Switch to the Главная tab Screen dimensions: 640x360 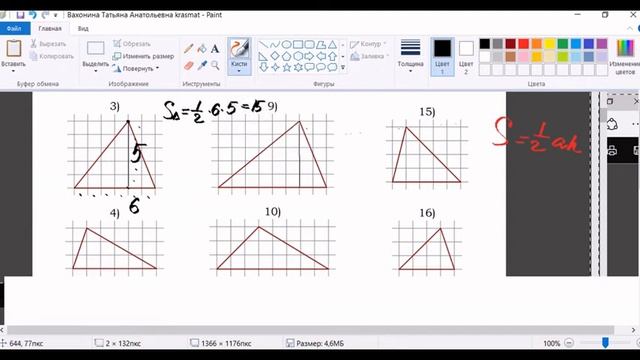[50, 29]
